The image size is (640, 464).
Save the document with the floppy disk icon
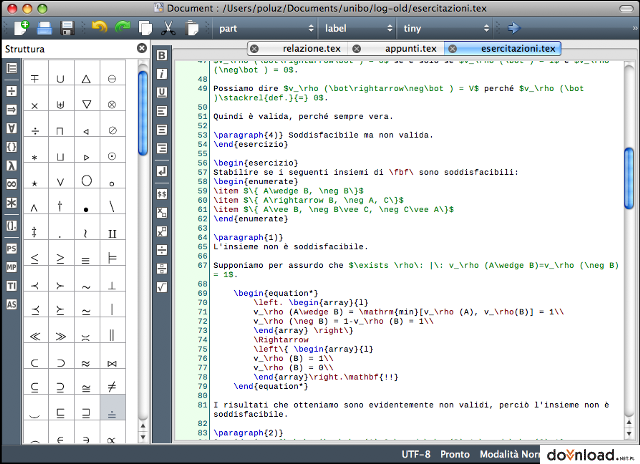click(67, 28)
